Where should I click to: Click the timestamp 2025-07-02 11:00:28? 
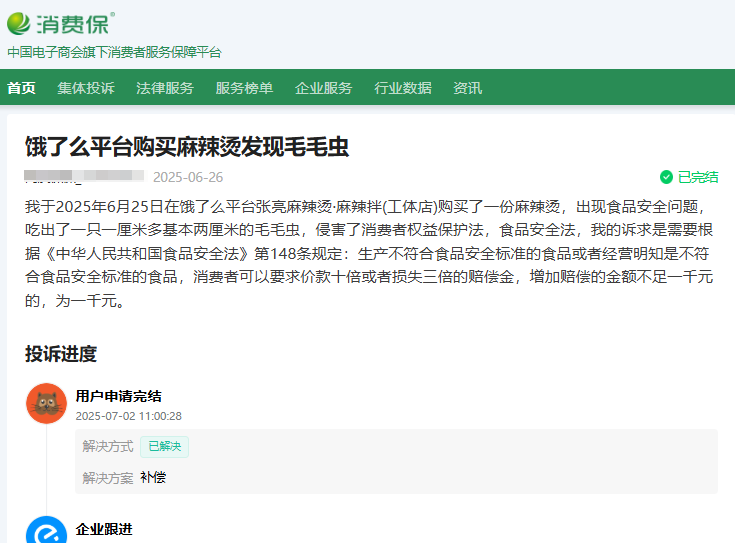coord(128,416)
